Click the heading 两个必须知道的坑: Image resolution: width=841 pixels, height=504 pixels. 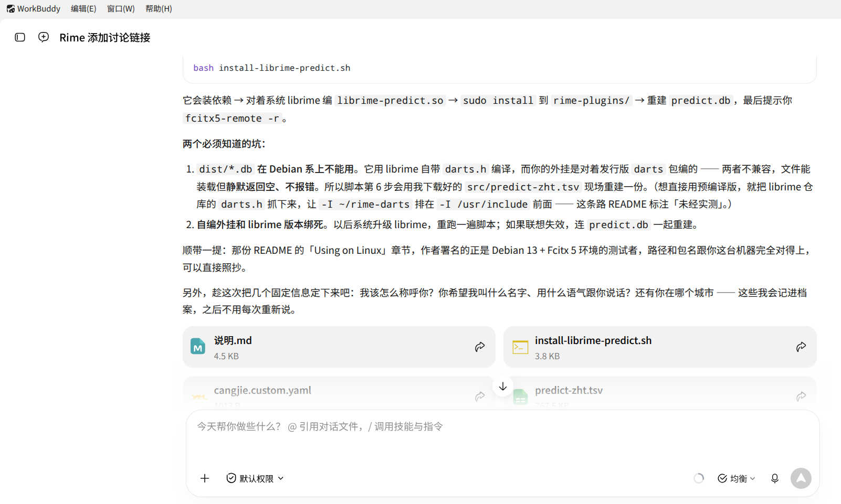(x=224, y=144)
